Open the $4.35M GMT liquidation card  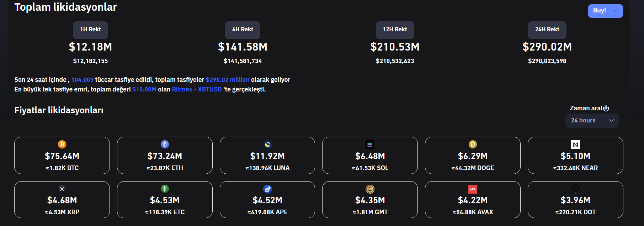370,200
